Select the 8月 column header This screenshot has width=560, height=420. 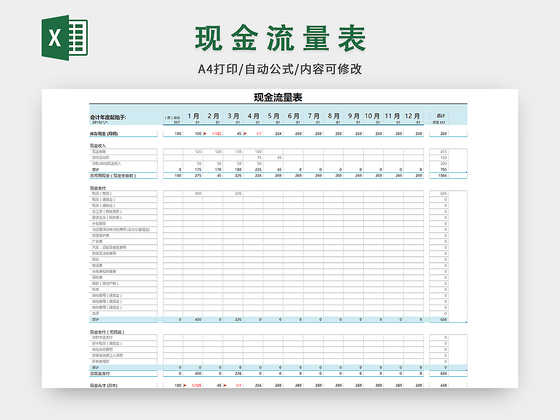click(333, 116)
